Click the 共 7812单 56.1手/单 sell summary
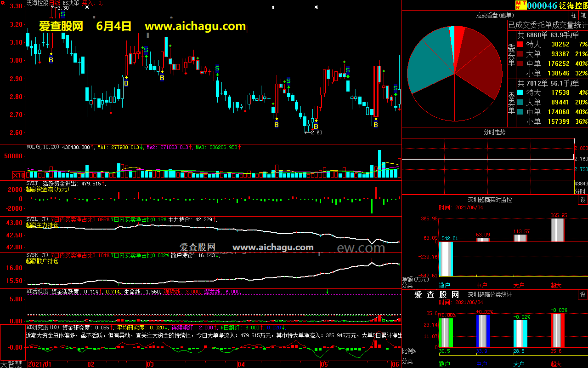Screen dimensions: 588x368 (548, 83)
